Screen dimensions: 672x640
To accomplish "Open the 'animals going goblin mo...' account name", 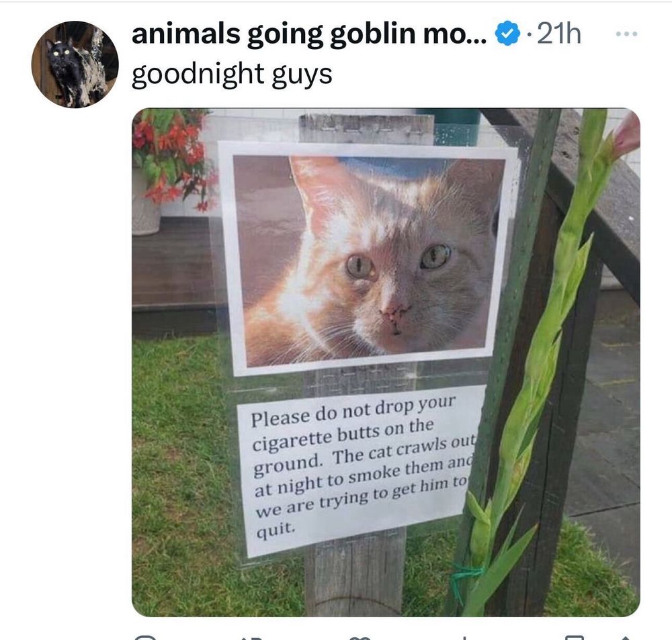I will (309, 34).
